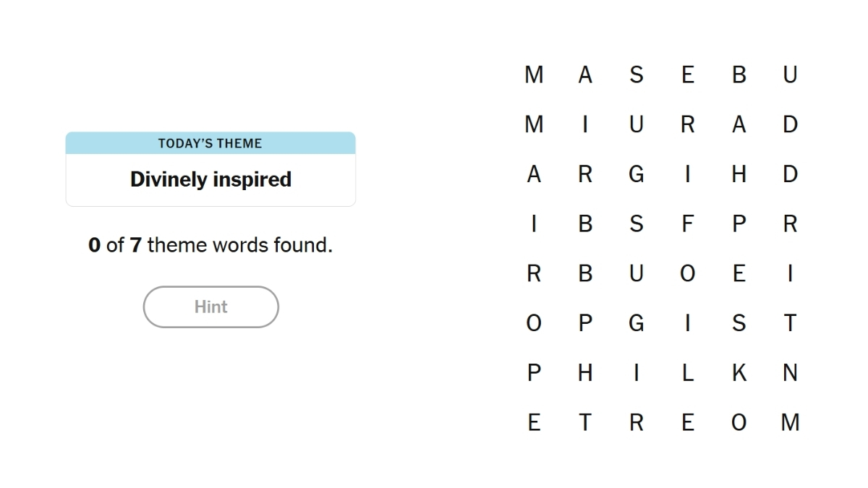This screenshot has width=868, height=488.
Task: Tap the E in the grid's bottom-left corner
Action: pos(534,422)
